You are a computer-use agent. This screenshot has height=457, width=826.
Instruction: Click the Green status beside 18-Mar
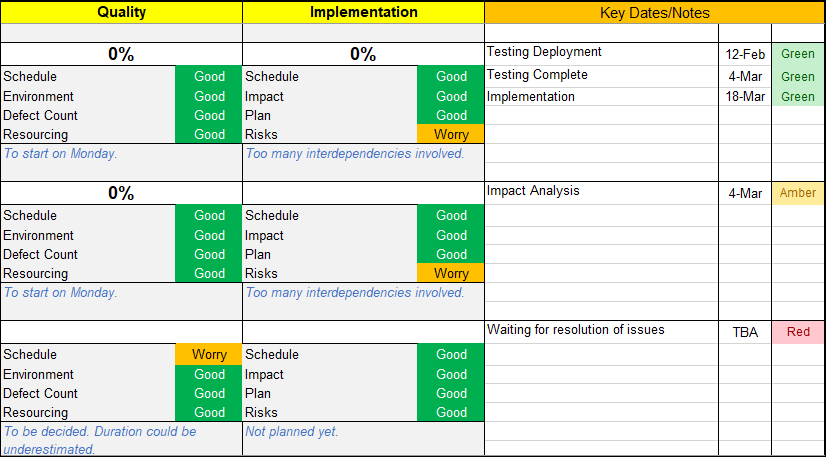click(798, 97)
